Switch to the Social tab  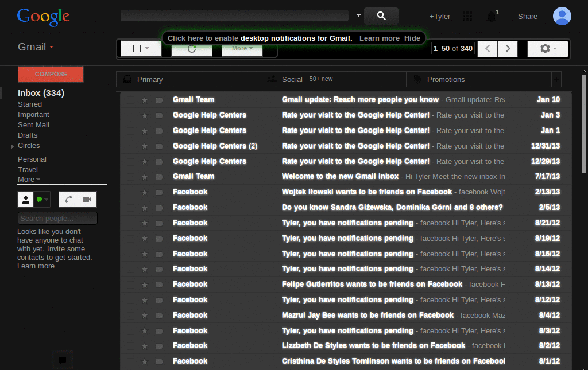point(334,79)
